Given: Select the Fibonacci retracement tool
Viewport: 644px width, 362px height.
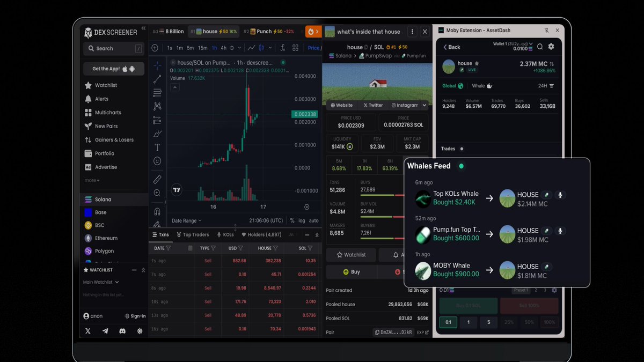Looking at the screenshot, I should click(157, 93).
